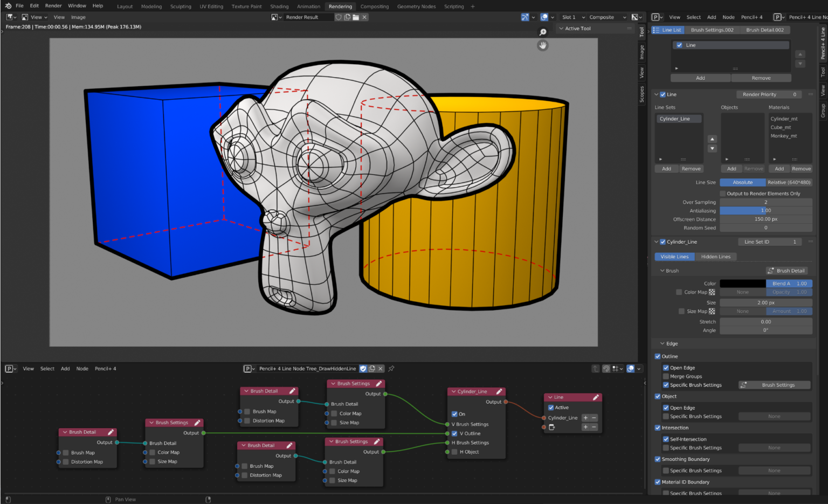Toggle the fake user shield on the node tree
828x504 pixels.
point(363,368)
